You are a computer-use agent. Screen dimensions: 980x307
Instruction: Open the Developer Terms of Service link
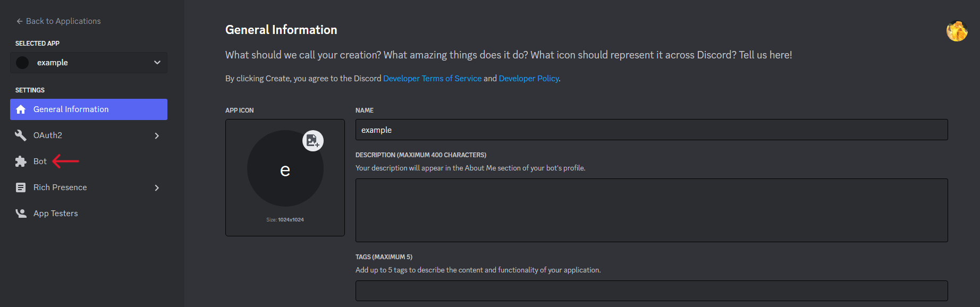pos(432,78)
